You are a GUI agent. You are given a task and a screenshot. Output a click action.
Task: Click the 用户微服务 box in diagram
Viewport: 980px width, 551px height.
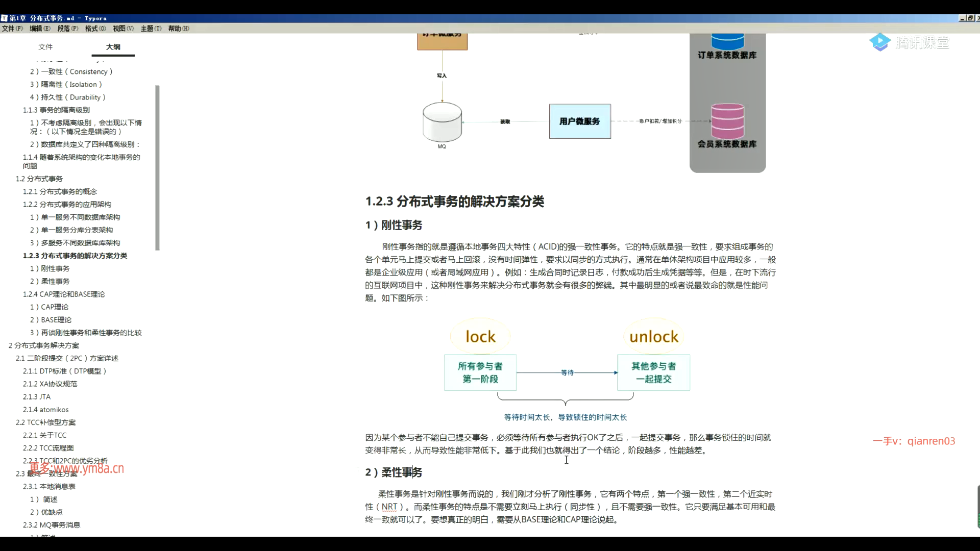tap(580, 121)
